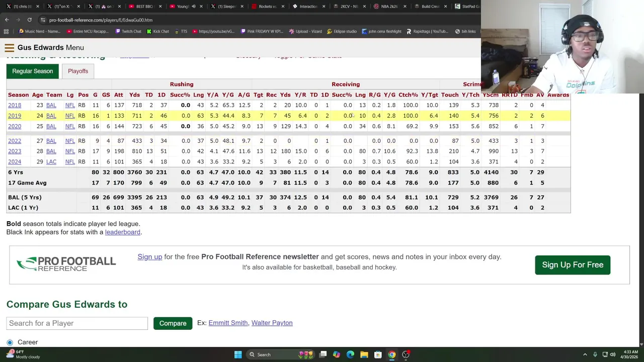The height and width of the screenshot is (362, 644).
Task: Click the browser address bar URL
Action: [x=101, y=20]
